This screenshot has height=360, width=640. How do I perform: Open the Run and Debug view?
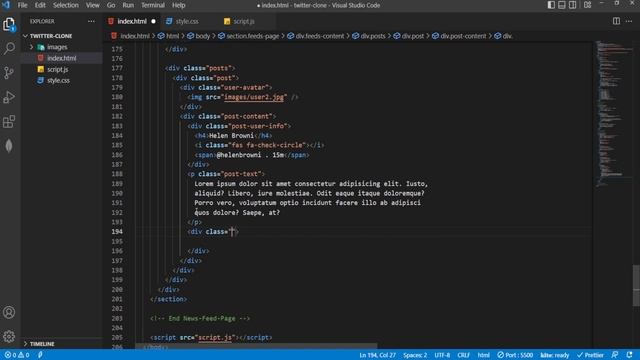[x=9, y=97]
